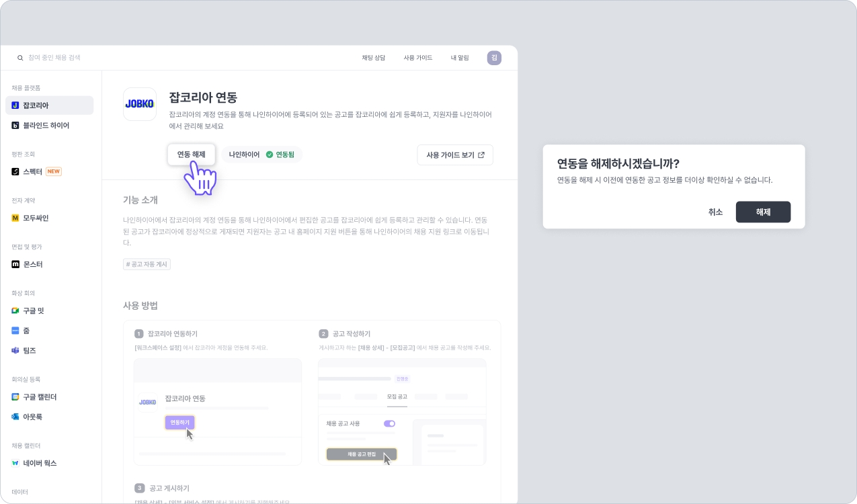
Task: Click the 몬스터 sidebar icon
Action: 15,265
